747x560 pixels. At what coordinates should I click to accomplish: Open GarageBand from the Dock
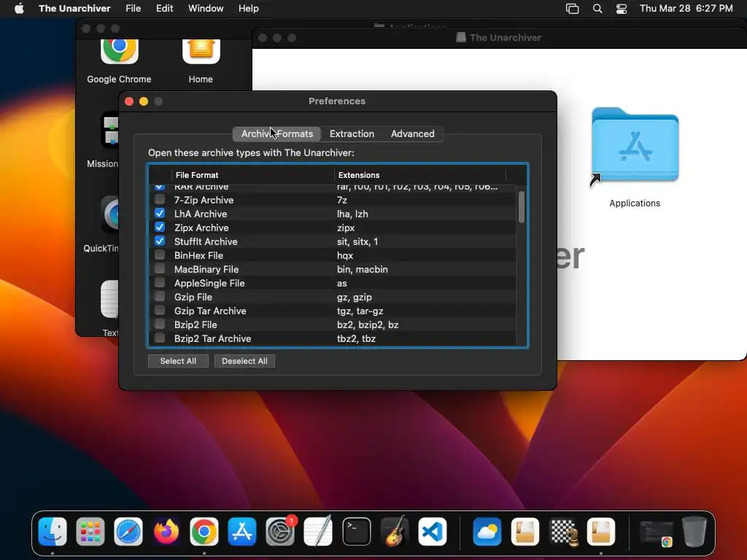click(395, 531)
